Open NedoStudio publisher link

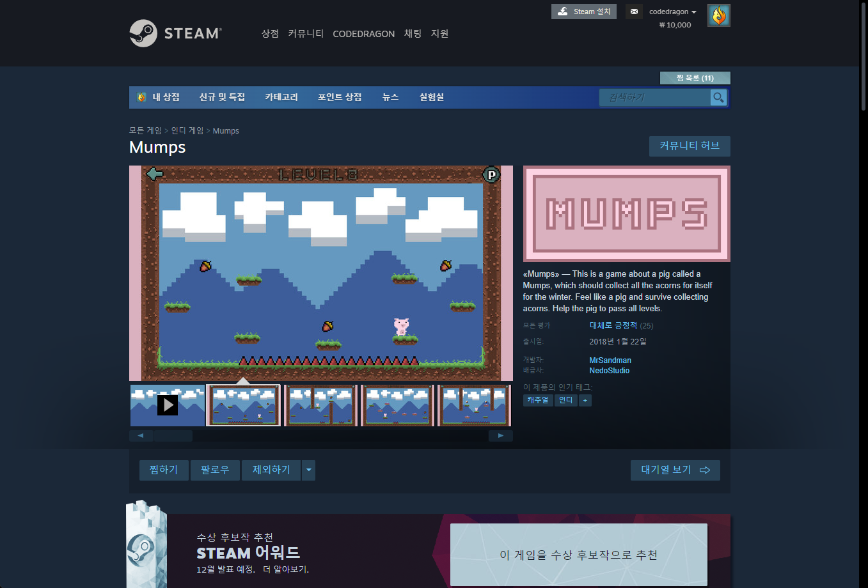point(609,371)
